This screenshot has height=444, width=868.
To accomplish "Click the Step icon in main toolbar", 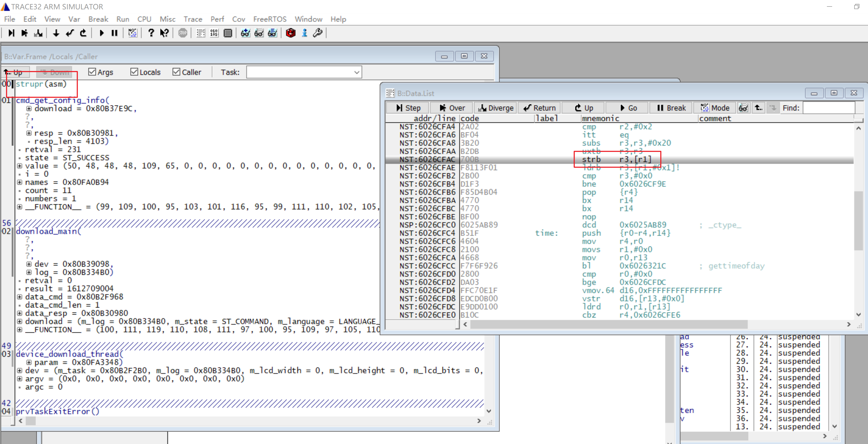I will (x=11, y=33).
